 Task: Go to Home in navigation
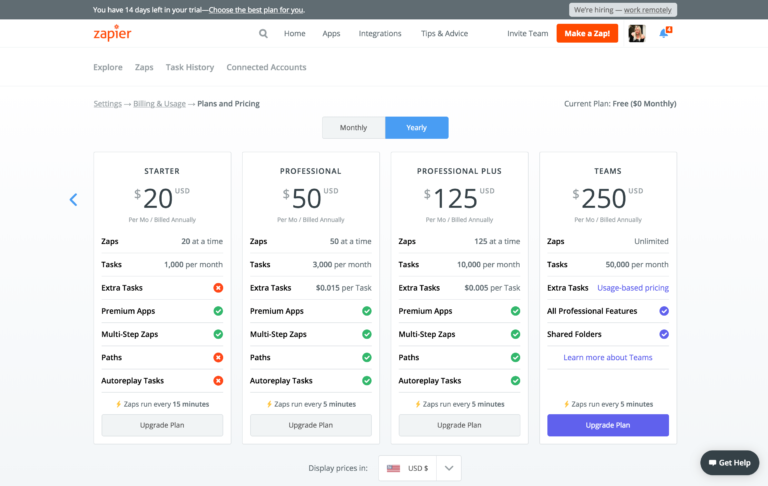pos(294,33)
